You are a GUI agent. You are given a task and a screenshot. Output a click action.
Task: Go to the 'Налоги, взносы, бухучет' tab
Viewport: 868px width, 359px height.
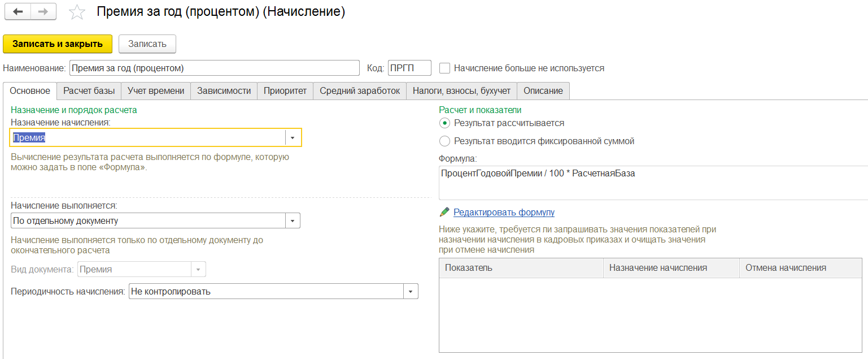(x=461, y=91)
